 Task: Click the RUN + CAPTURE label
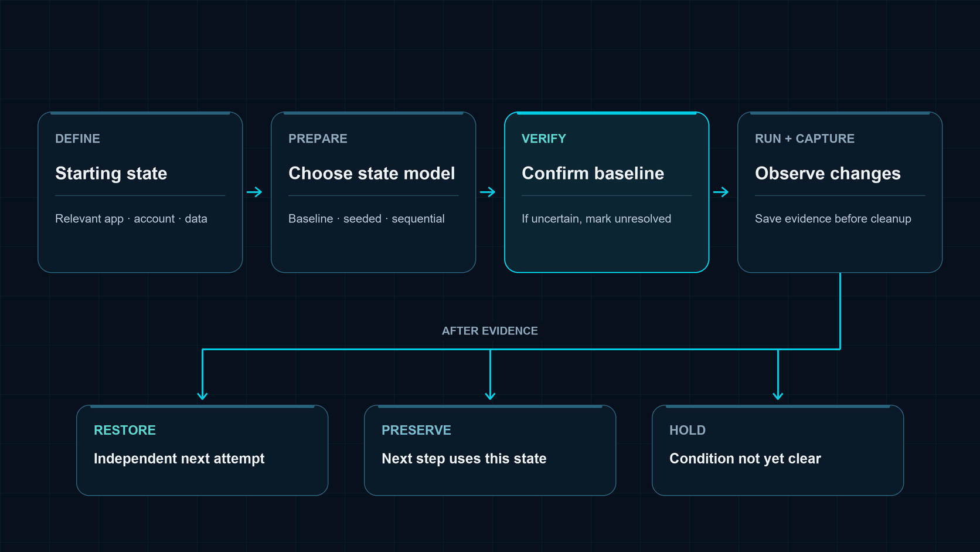pyautogui.click(x=804, y=138)
